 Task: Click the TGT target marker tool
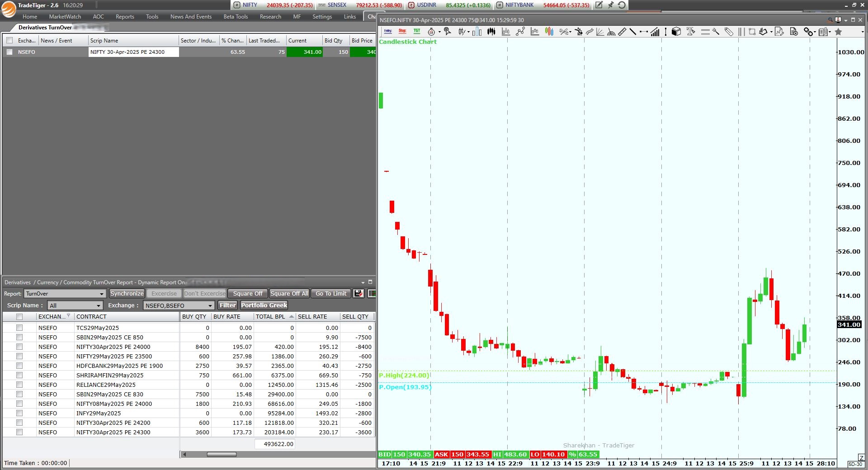(x=417, y=31)
